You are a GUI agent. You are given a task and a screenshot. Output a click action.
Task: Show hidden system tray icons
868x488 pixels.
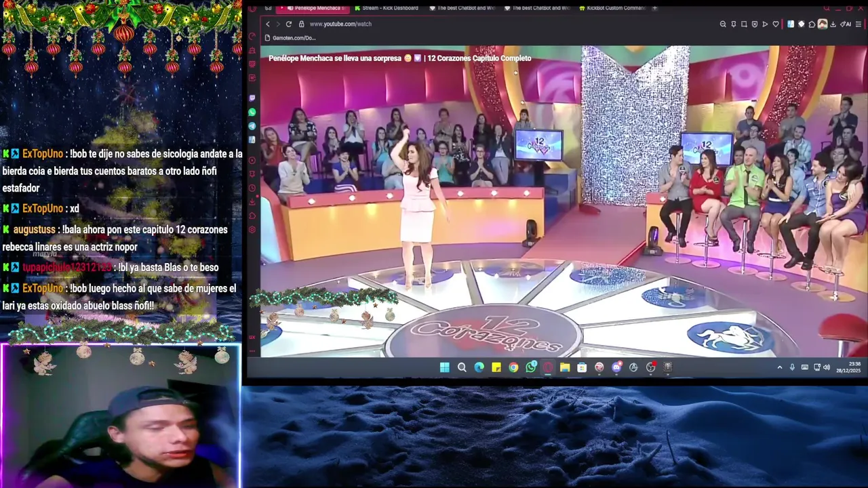click(x=780, y=367)
